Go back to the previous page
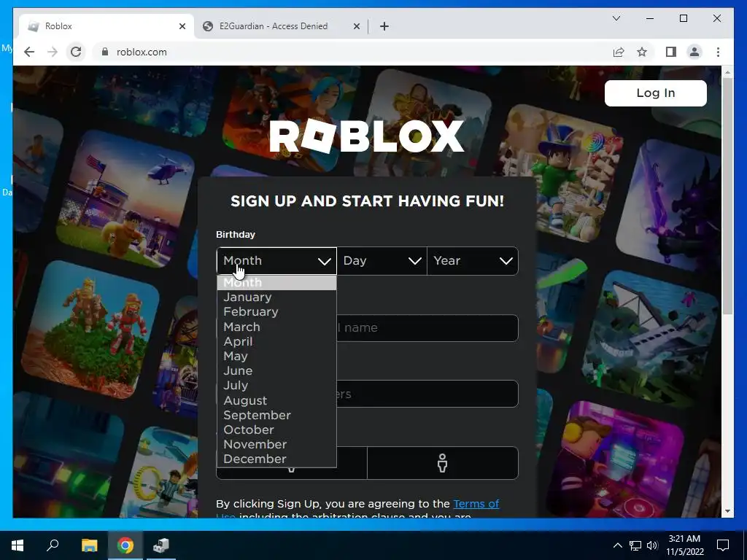The width and height of the screenshot is (747, 560). pyautogui.click(x=29, y=52)
